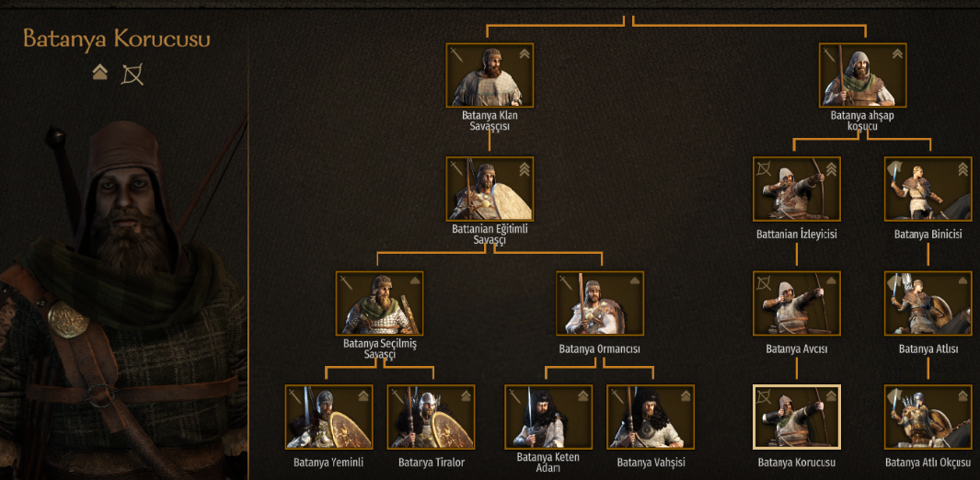Select the Batarya Tiralor troop portrait
980x480 pixels.
click(x=431, y=417)
